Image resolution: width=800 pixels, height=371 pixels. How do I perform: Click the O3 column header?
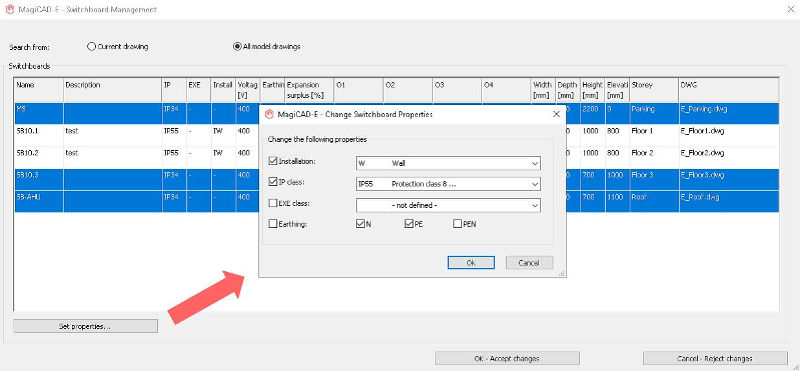coord(456,90)
